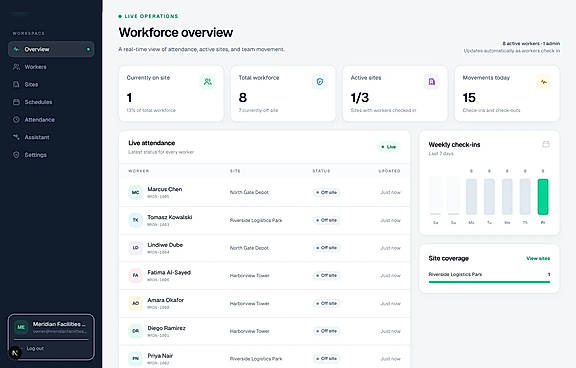
Task: Click the AO avatar for Amara Okafor
Action: coord(136,303)
